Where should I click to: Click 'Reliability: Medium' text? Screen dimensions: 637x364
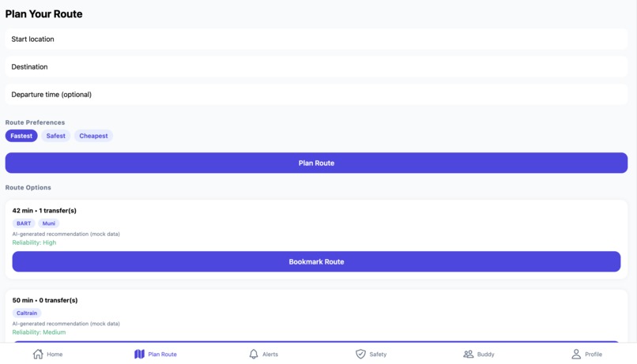(39, 332)
